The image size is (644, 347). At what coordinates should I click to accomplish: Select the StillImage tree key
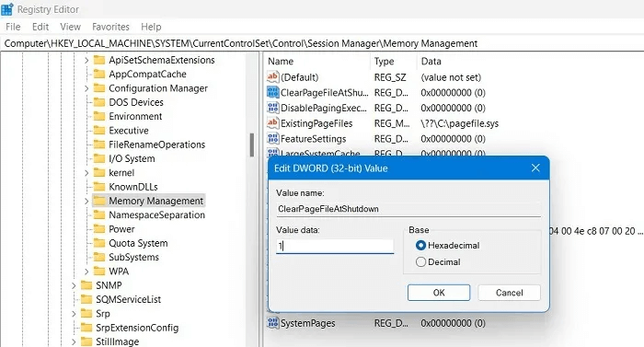117,341
